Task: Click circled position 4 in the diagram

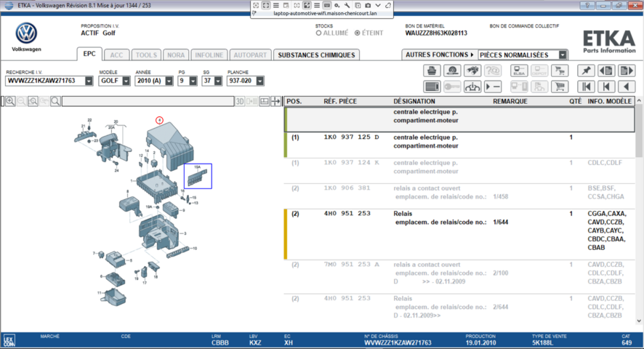Action: (159, 120)
